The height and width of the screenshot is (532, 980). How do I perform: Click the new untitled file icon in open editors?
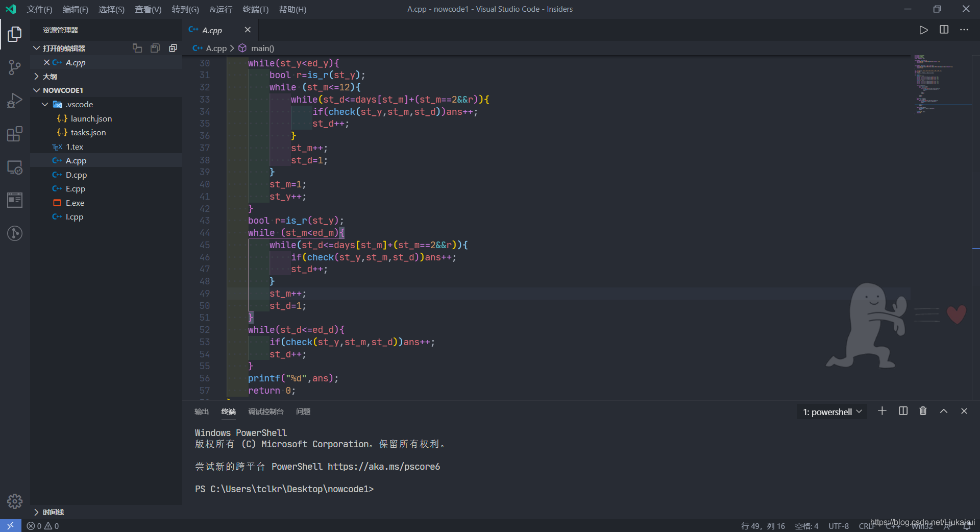point(137,48)
